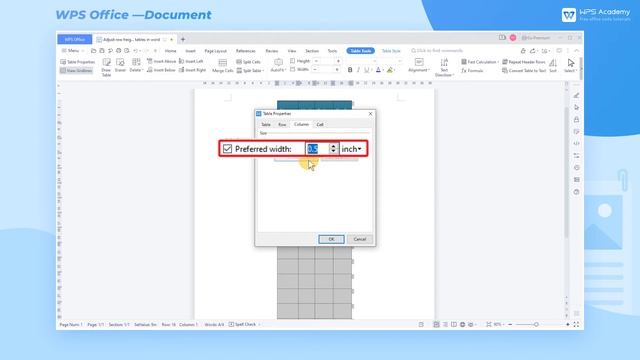This screenshot has height=360, width=640.
Task: Switch to Table tab in Table Properties
Action: pyautogui.click(x=266, y=124)
